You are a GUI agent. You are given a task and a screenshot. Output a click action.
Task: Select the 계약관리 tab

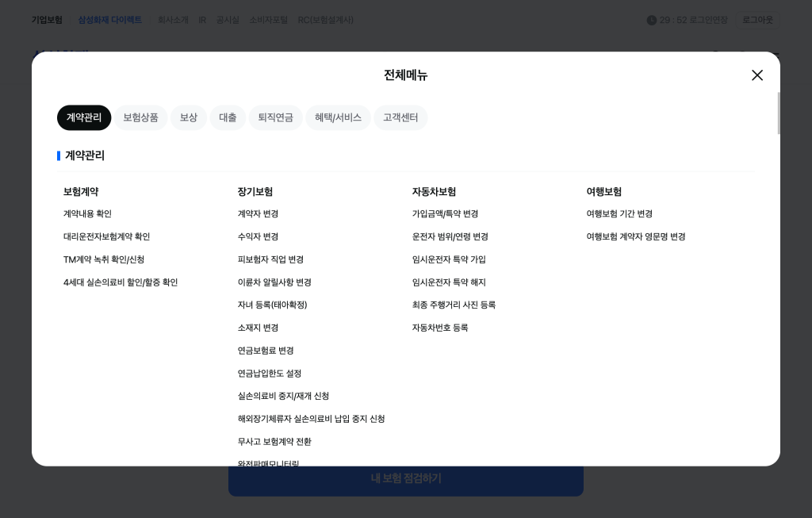point(84,117)
